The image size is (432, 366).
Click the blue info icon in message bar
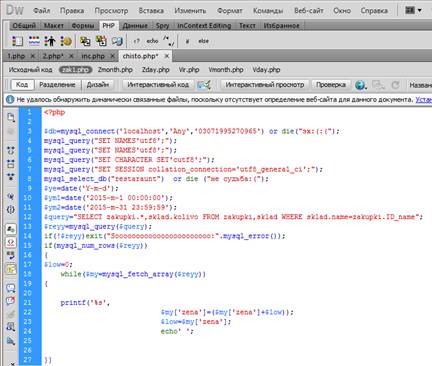pos(10,99)
